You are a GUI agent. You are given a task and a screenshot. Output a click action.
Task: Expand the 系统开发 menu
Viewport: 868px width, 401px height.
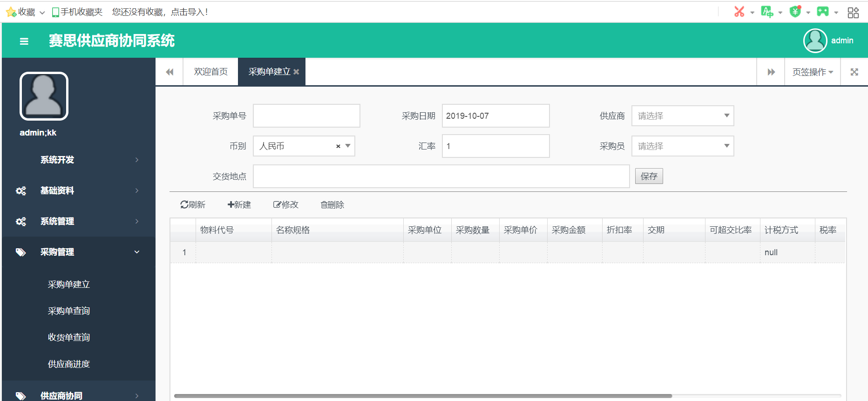(x=79, y=160)
